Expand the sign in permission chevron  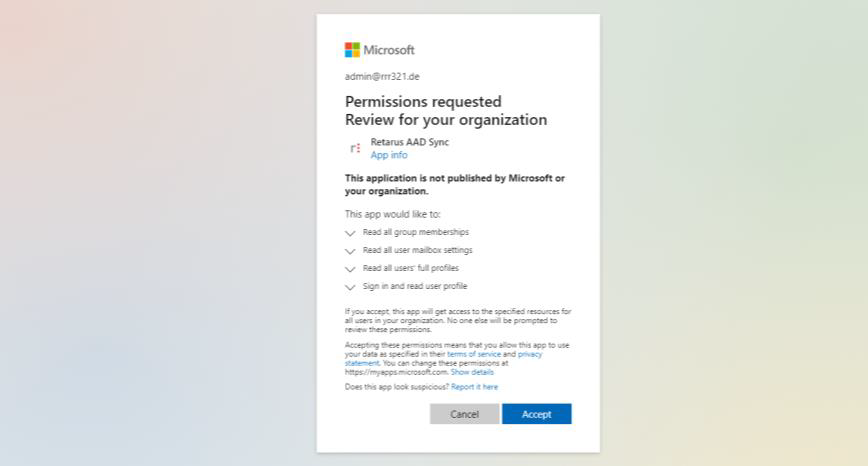click(x=350, y=287)
